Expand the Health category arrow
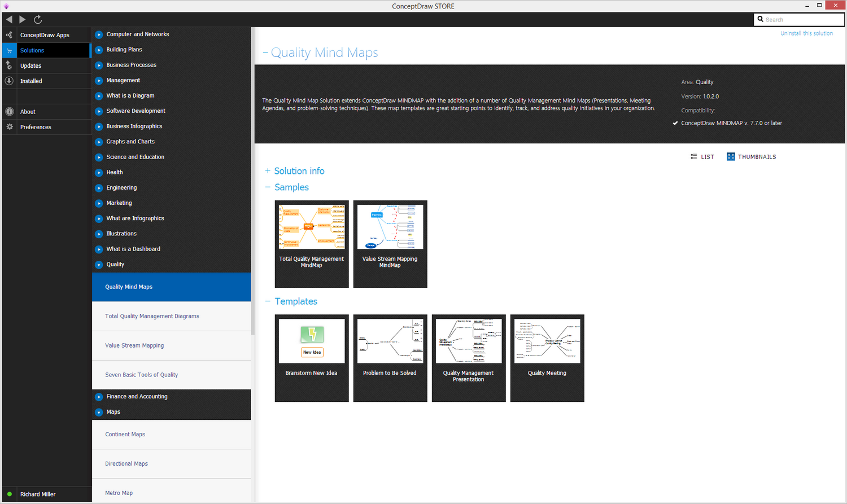This screenshot has width=847, height=504. [x=99, y=173]
